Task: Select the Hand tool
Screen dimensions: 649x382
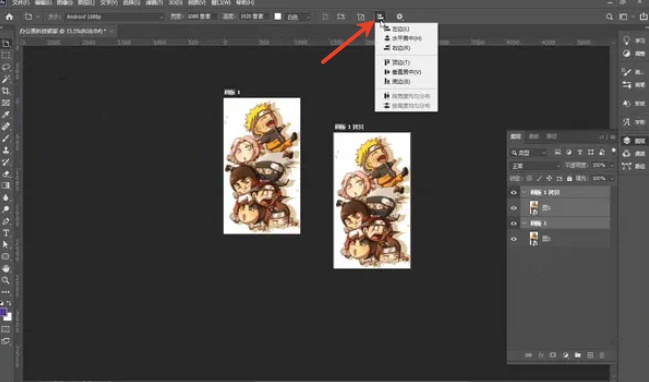Action: point(6,269)
